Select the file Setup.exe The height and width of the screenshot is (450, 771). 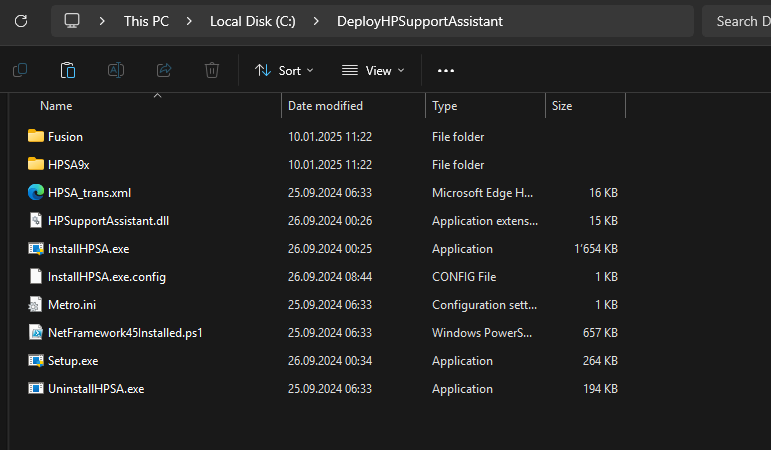[73, 361]
